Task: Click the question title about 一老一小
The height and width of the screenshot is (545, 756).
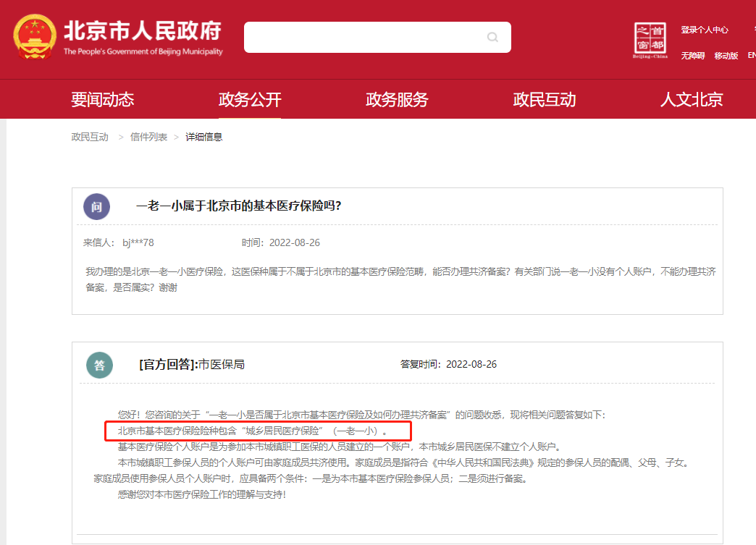Action: click(x=238, y=206)
